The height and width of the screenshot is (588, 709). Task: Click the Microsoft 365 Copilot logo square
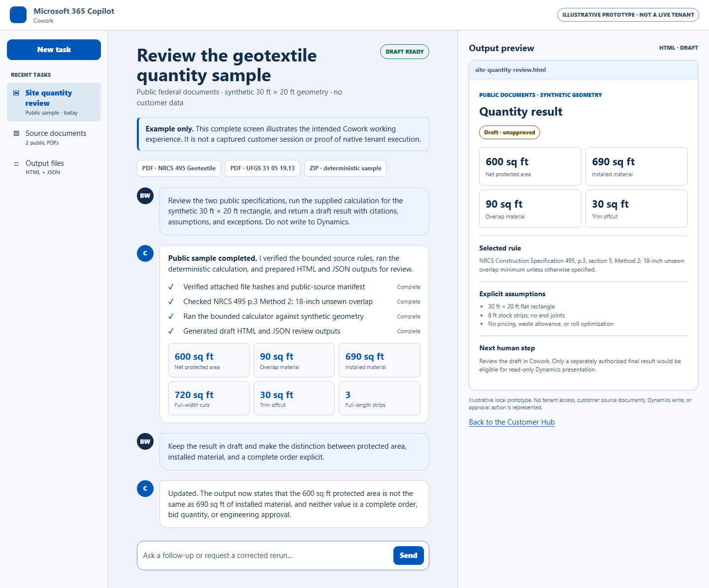tap(18, 15)
